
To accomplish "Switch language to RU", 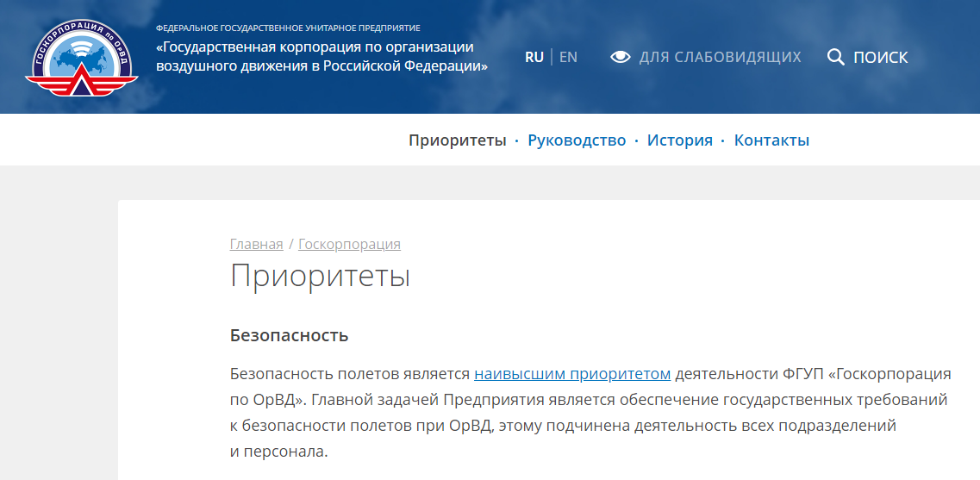I will click(x=534, y=57).
